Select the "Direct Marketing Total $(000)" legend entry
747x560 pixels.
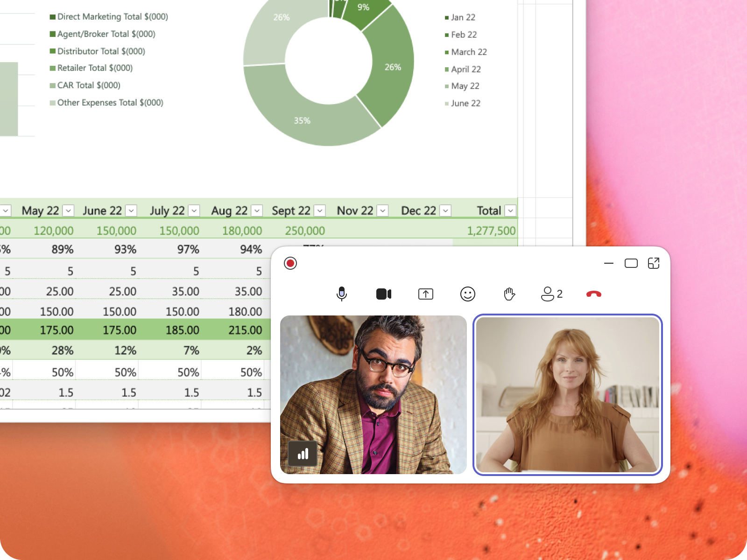pyautogui.click(x=109, y=17)
